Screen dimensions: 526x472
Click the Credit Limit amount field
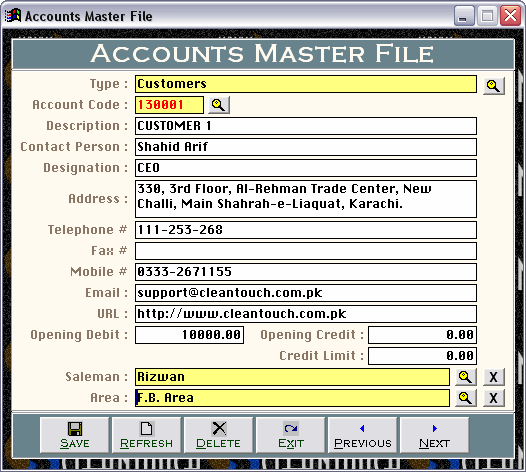[422, 356]
